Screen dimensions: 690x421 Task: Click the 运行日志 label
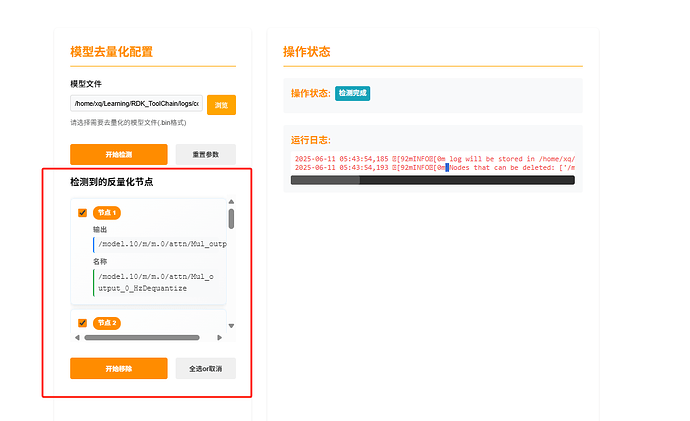coord(311,140)
